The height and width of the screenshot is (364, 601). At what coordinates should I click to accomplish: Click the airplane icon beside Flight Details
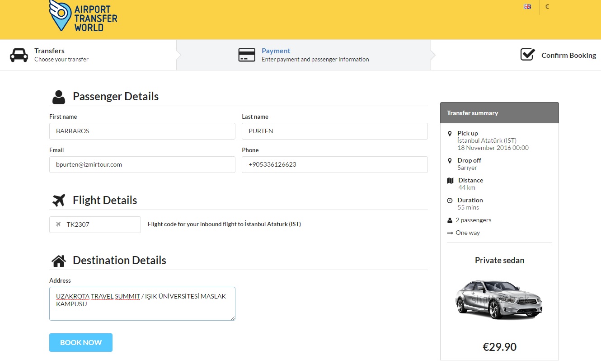pyautogui.click(x=59, y=200)
